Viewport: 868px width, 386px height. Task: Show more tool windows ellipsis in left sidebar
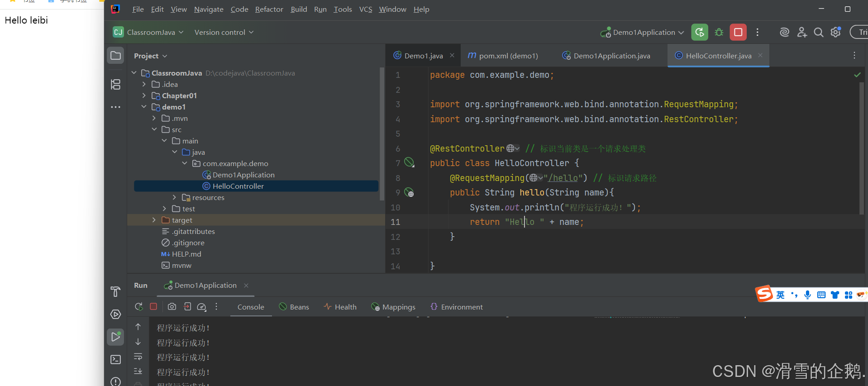[x=116, y=107]
